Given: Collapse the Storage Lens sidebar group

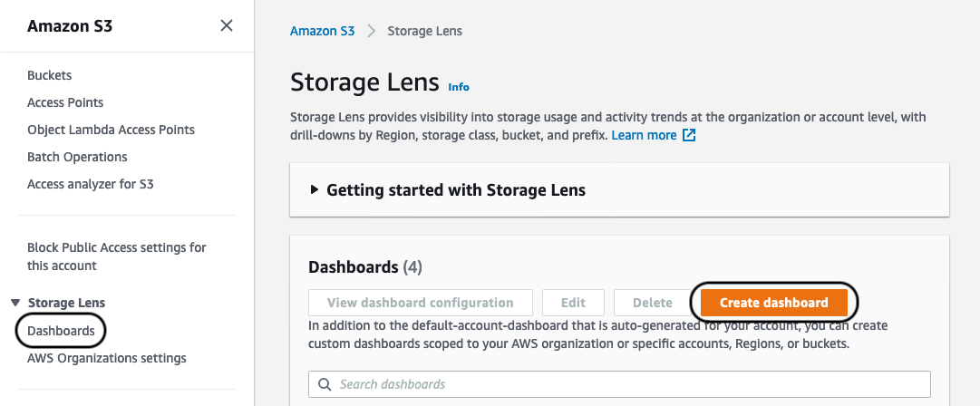Looking at the screenshot, I should [x=15, y=303].
